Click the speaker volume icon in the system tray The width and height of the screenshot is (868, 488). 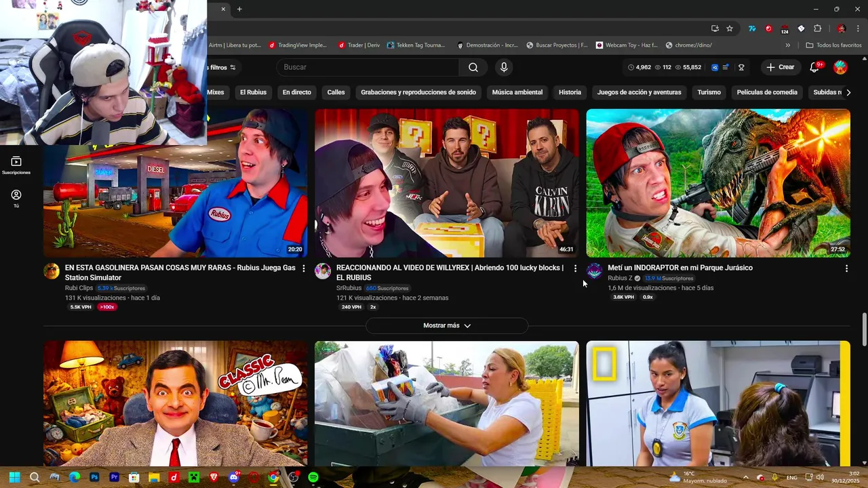821,477
